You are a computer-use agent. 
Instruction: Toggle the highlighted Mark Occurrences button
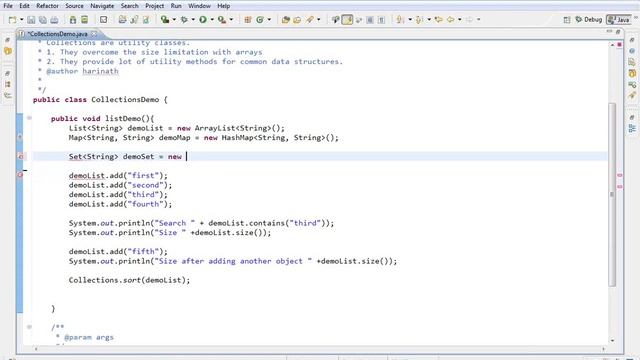click(x=347, y=20)
